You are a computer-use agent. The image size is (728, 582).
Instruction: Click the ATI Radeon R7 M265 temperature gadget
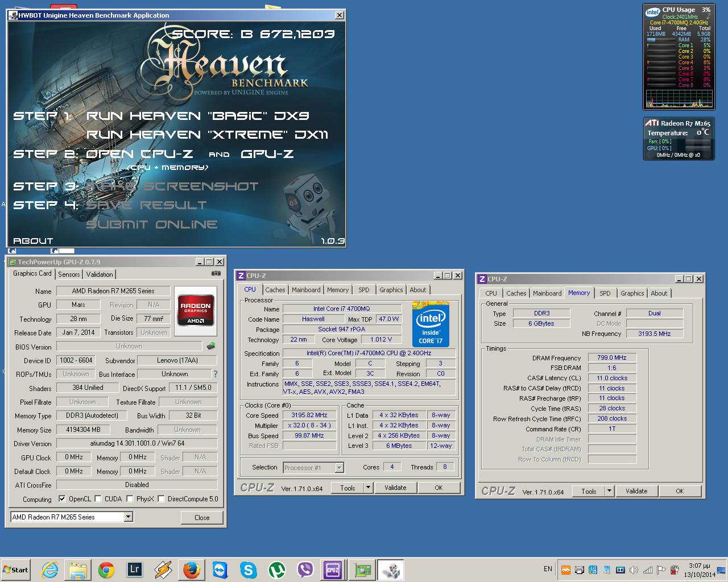click(679, 139)
